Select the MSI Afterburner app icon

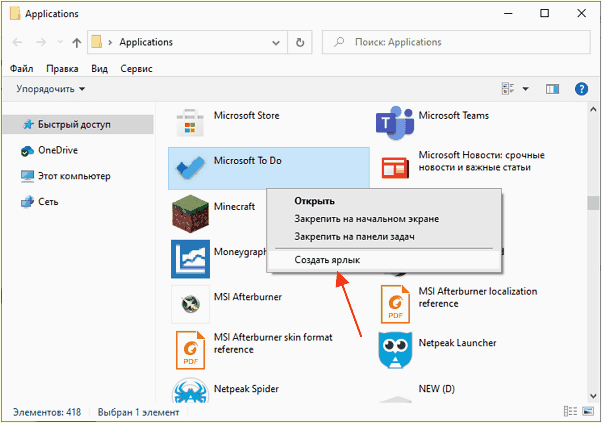click(190, 304)
